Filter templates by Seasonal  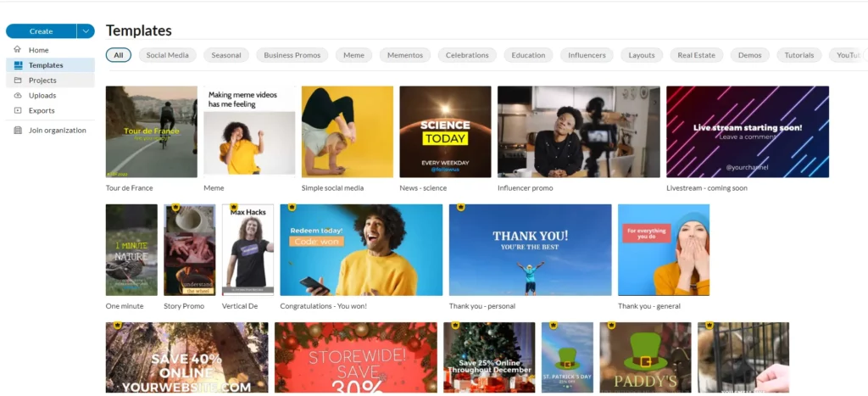pyautogui.click(x=225, y=55)
